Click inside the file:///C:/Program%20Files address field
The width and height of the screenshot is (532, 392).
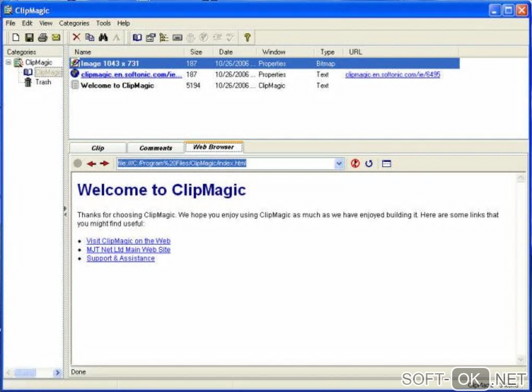pyautogui.click(x=226, y=164)
